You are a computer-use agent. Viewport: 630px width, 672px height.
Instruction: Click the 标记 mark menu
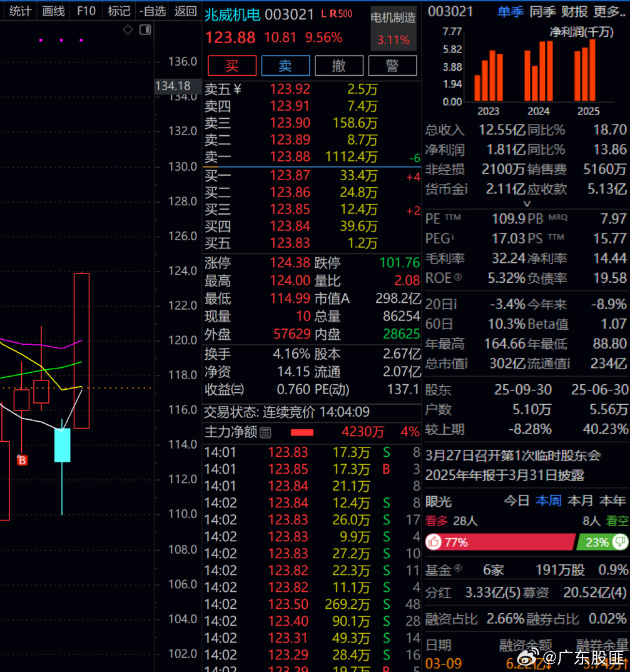(119, 11)
